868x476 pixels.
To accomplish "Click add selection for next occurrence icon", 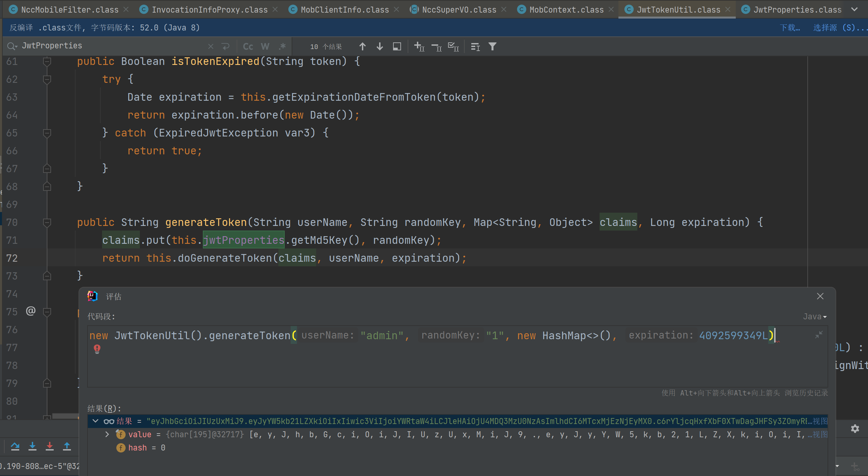I will pyautogui.click(x=419, y=46).
